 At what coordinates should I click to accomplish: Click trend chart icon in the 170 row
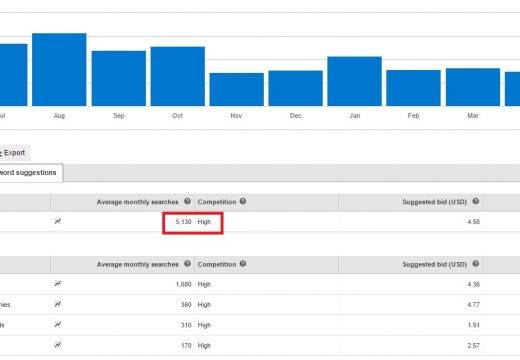tap(58, 345)
